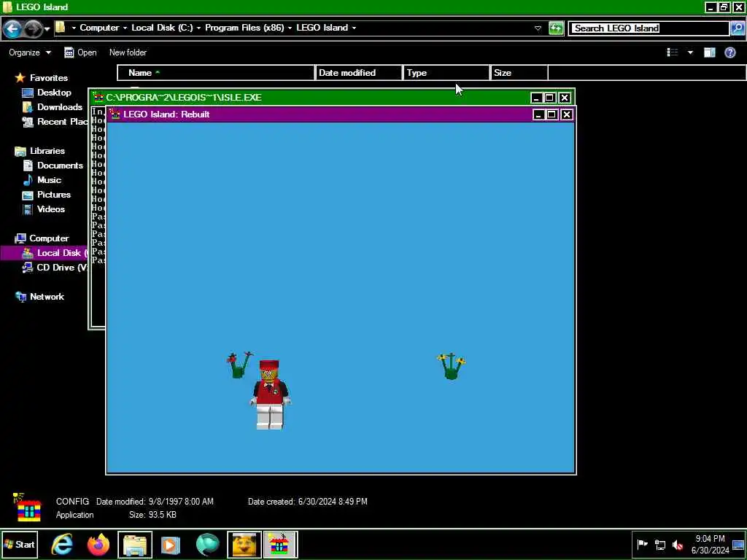Click the Refresh button beside address bar
Image resolution: width=747 pixels, height=560 pixels.
click(x=555, y=28)
